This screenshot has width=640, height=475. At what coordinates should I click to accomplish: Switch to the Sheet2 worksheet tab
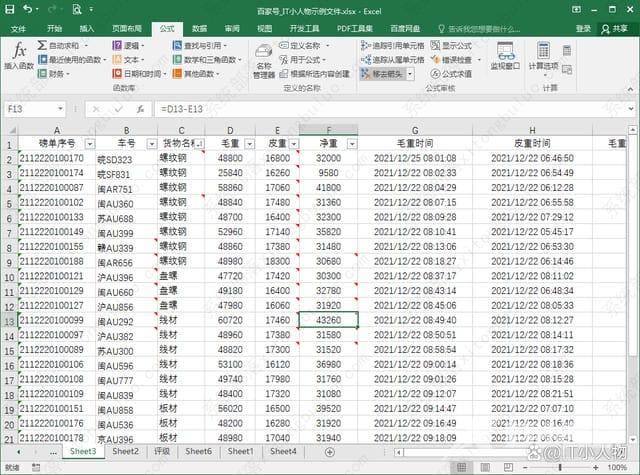click(x=125, y=452)
